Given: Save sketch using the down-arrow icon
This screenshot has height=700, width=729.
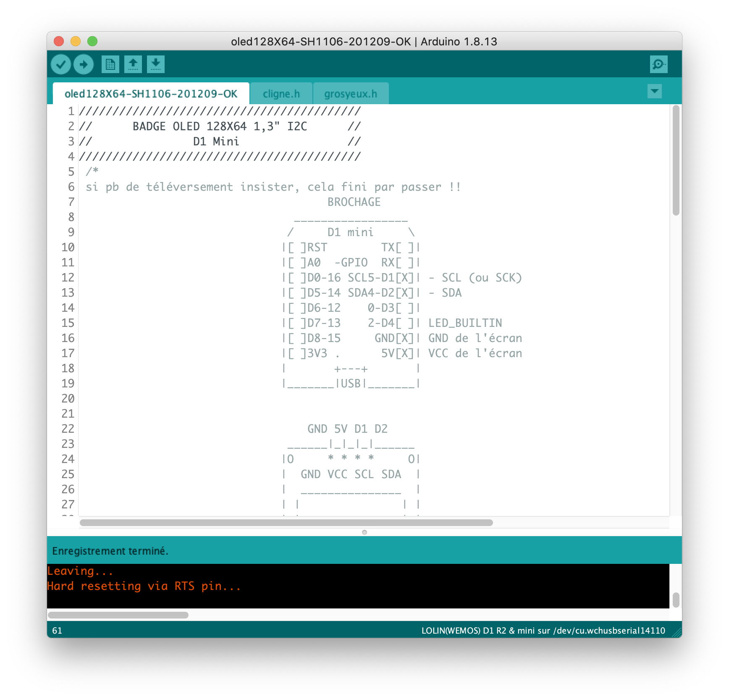Looking at the screenshot, I should pyautogui.click(x=155, y=64).
